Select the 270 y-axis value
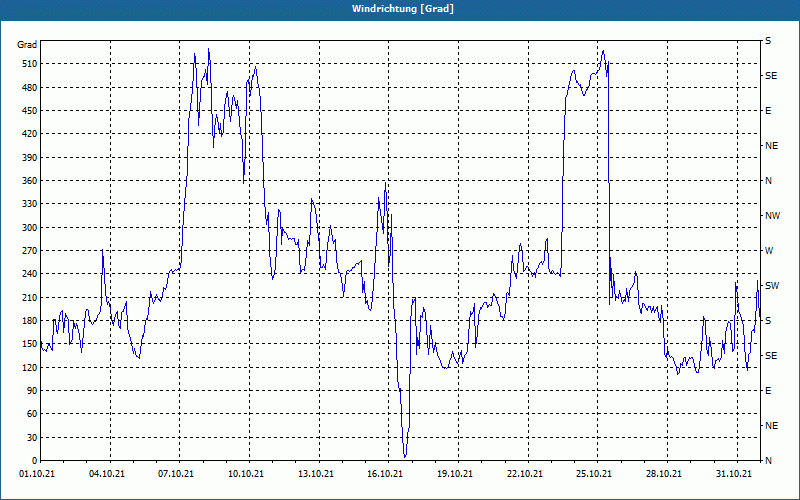This screenshot has height=500, width=800. [x=30, y=251]
